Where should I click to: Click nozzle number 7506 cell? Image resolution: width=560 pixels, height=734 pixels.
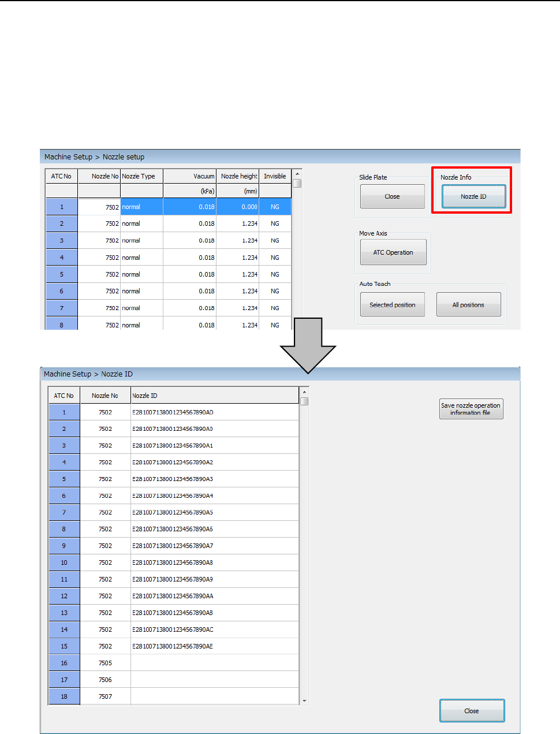105,680
